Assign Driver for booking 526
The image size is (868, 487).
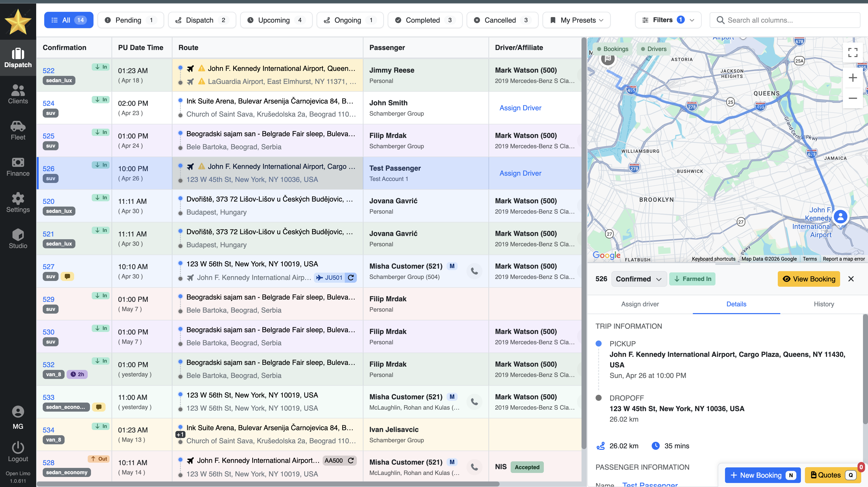tap(520, 173)
